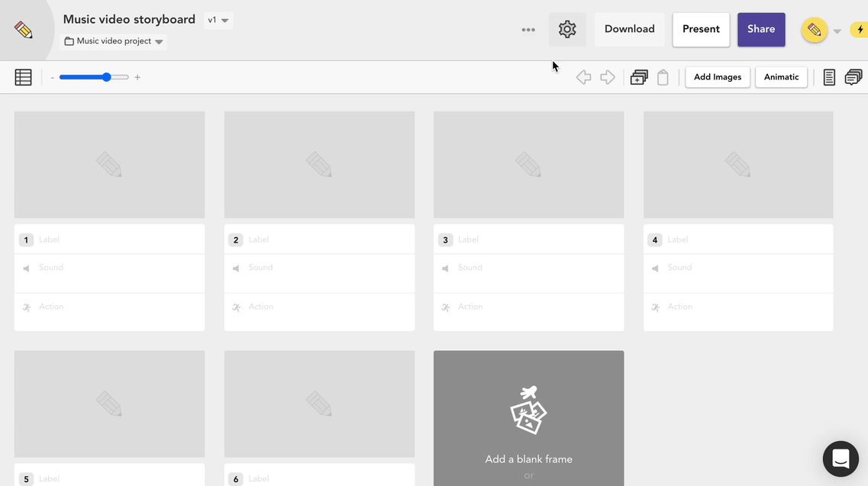Viewport: 868px width, 486px height.
Task: Click the Present button
Action: click(701, 29)
